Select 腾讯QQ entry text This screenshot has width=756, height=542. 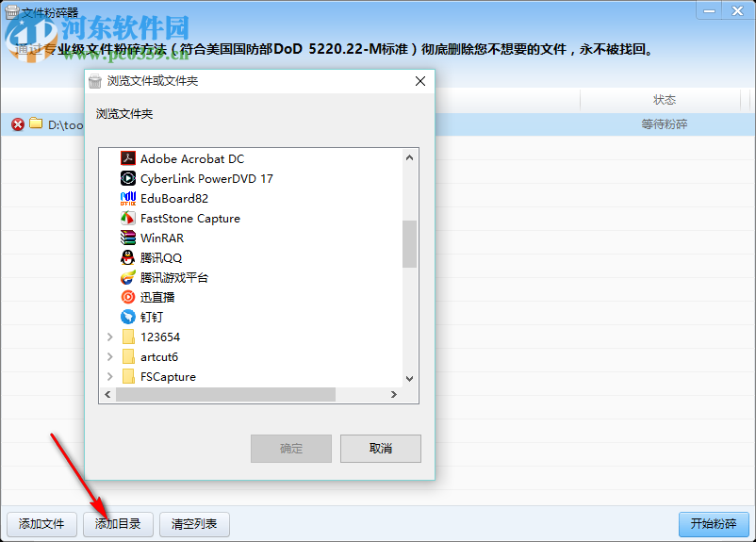[161, 258]
